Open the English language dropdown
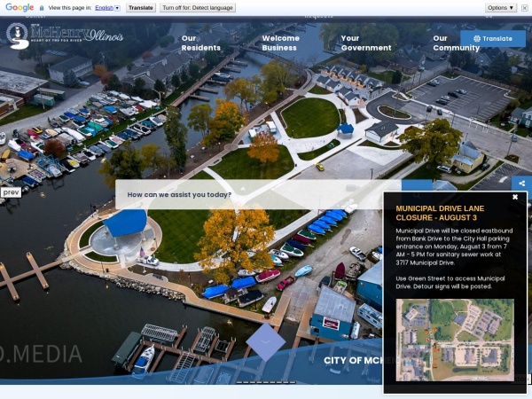This screenshot has height=399, width=532. coord(107,8)
